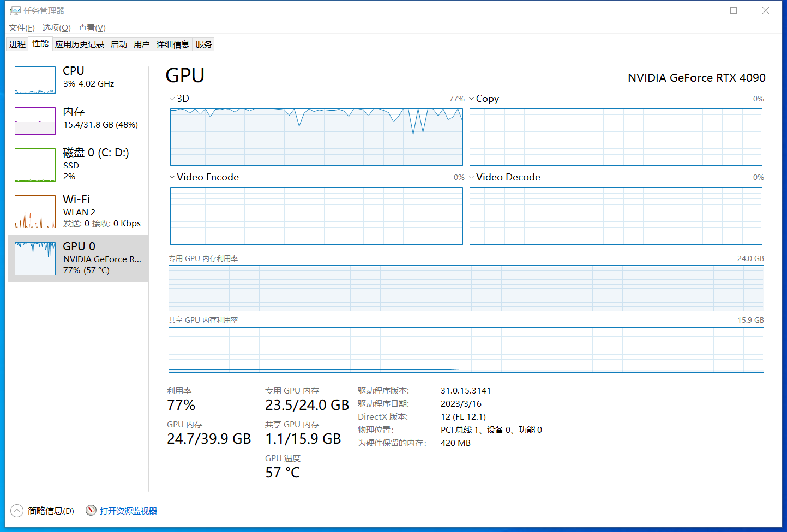Click the 420 MB reserved memory value
This screenshot has width=787, height=532.
point(455,443)
